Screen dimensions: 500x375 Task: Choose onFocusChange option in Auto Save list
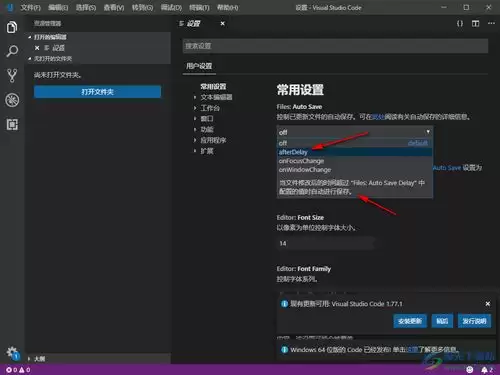355,161
